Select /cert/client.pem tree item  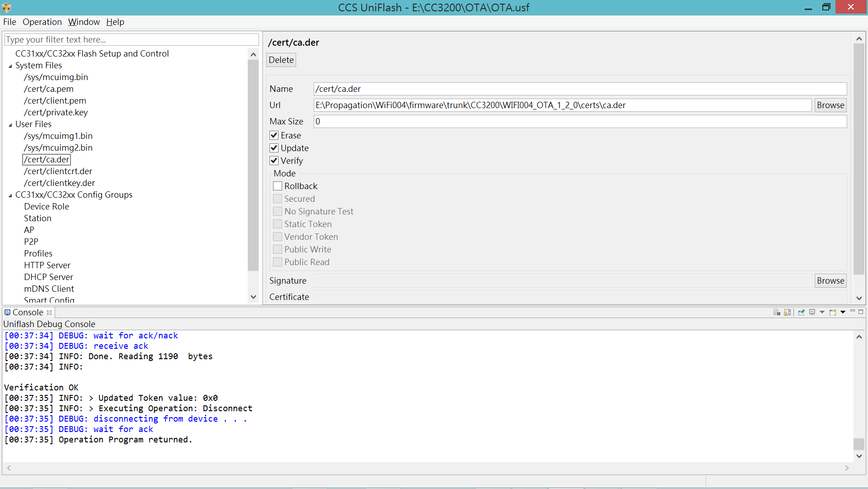coord(55,100)
